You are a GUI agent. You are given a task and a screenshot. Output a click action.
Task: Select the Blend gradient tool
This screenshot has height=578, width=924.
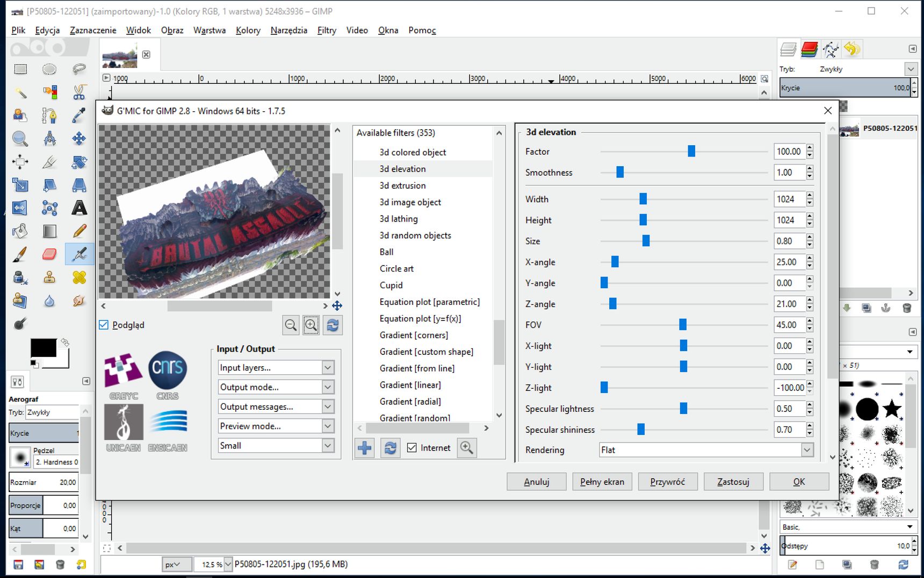point(49,231)
